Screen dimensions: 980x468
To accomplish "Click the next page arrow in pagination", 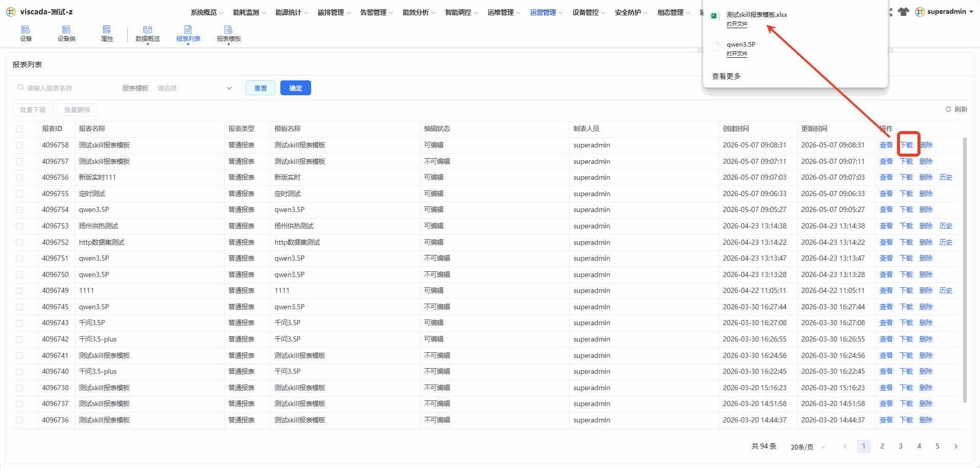I will click(x=956, y=446).
